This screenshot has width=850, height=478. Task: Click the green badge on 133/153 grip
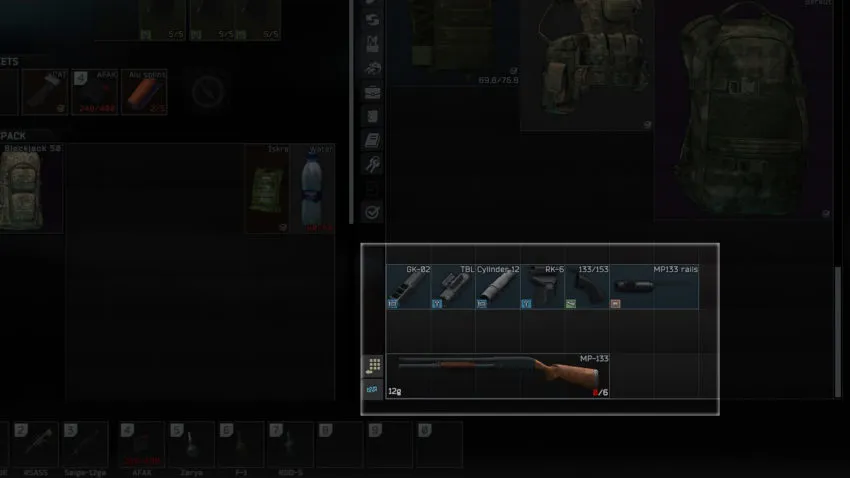pyautogui.click(x=571, y=304)
